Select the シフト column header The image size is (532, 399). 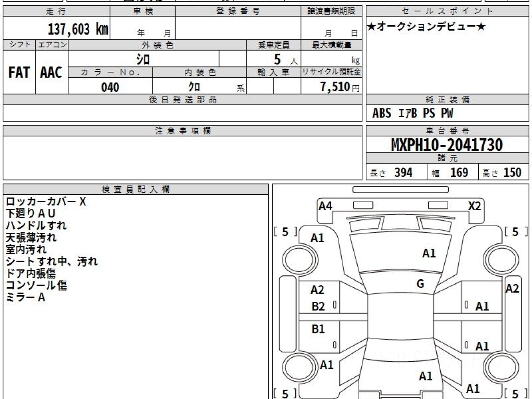[19, 45]
